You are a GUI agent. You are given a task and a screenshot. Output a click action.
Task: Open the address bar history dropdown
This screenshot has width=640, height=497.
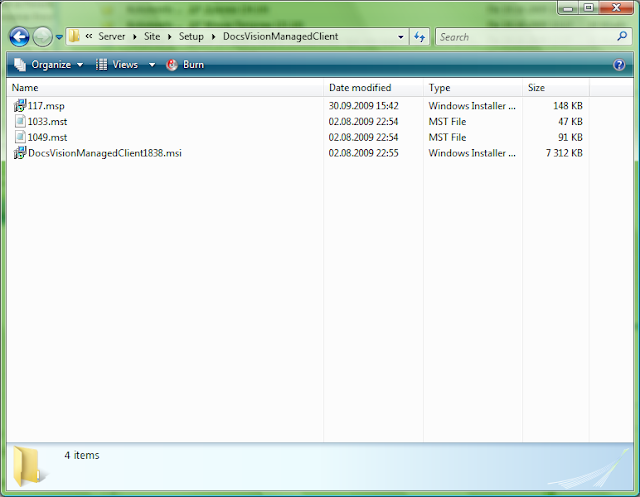401,37
